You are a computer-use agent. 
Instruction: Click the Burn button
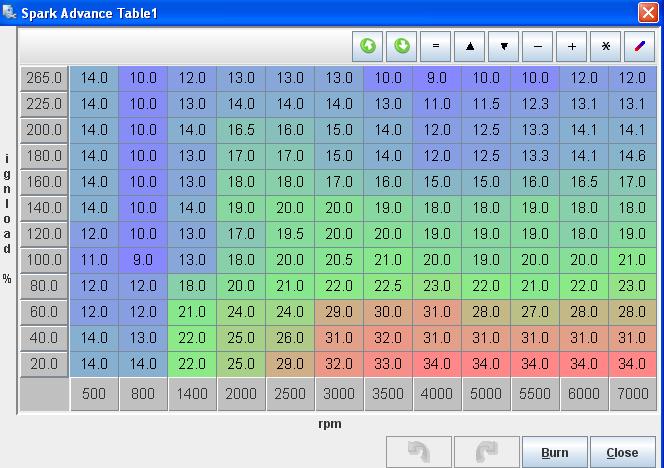click(555, 452)
